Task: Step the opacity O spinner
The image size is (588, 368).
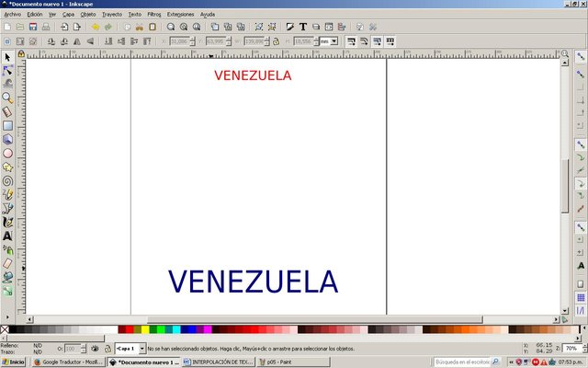Action: [84, 349]
